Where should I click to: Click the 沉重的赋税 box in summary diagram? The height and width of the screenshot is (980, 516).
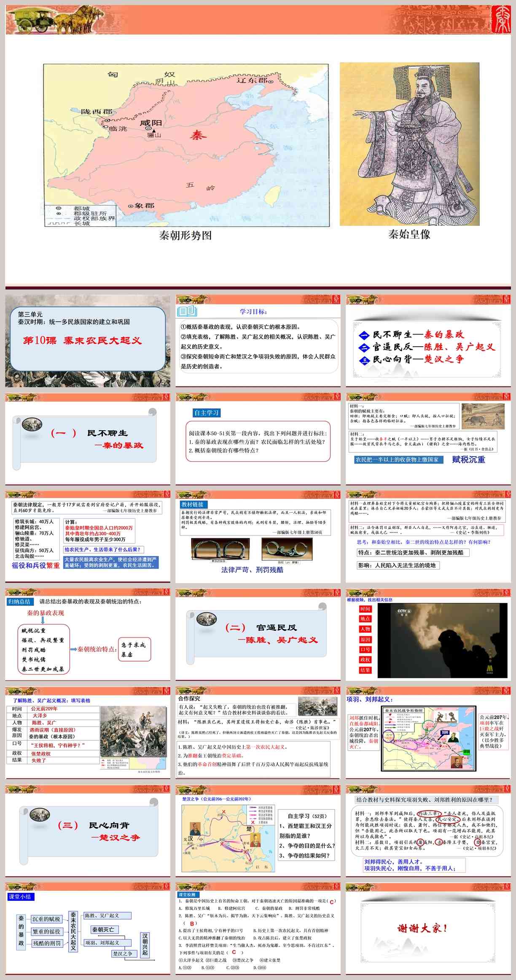tap(46, 919)
